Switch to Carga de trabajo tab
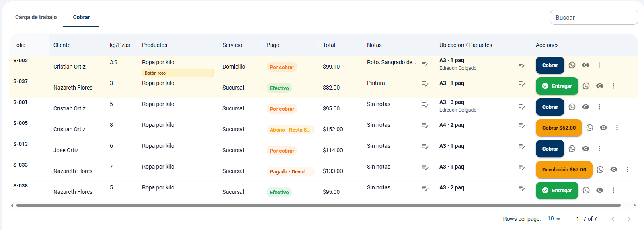 pos(36,17)
